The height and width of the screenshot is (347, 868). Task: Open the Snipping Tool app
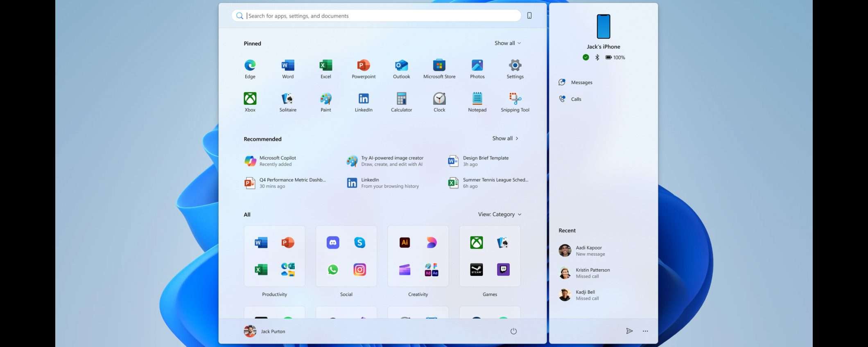(x=515, y=102)
